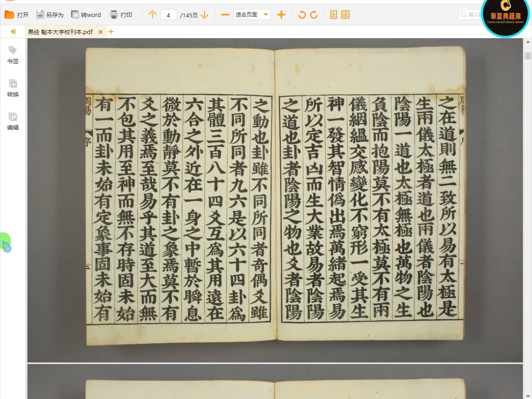This screenshot has width=532, height=399.
Task: Close the 易经 魁本大字校刊本.pdf tab
Action: click(101, 32)
